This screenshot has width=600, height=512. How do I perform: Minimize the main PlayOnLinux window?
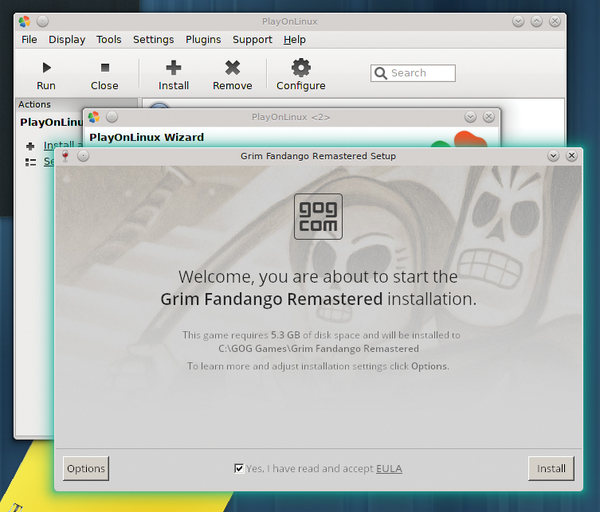[518, 21]
